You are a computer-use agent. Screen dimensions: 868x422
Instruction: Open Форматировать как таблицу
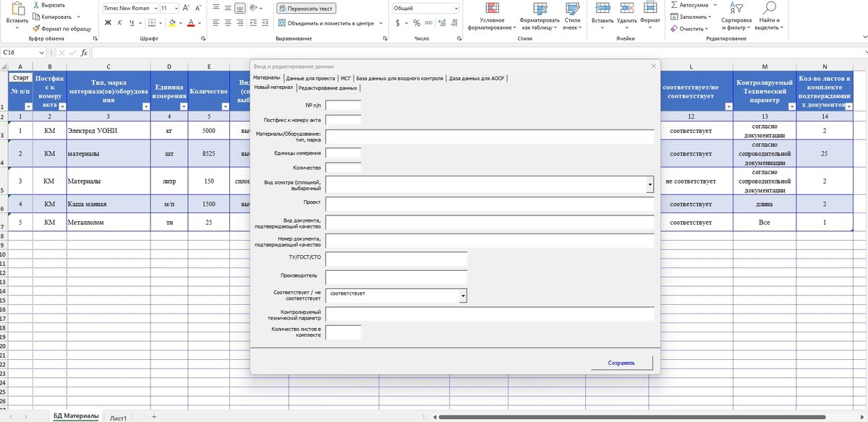(540, 17)
